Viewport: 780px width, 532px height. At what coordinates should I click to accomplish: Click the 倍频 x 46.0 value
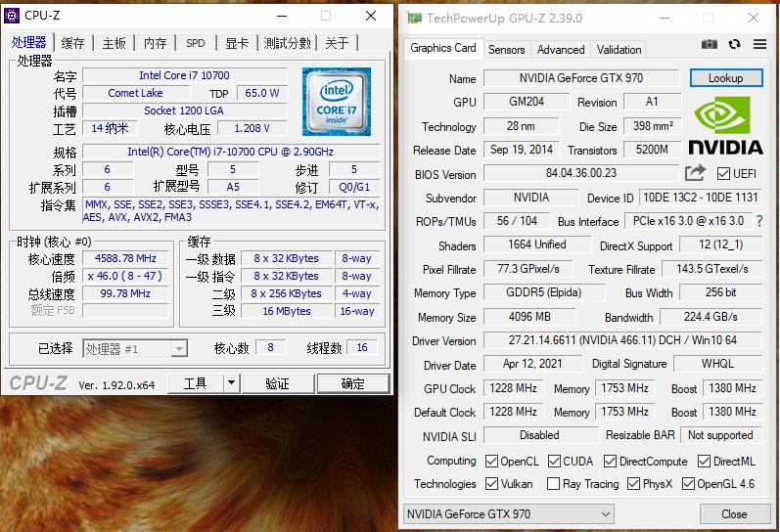[125, 276]
